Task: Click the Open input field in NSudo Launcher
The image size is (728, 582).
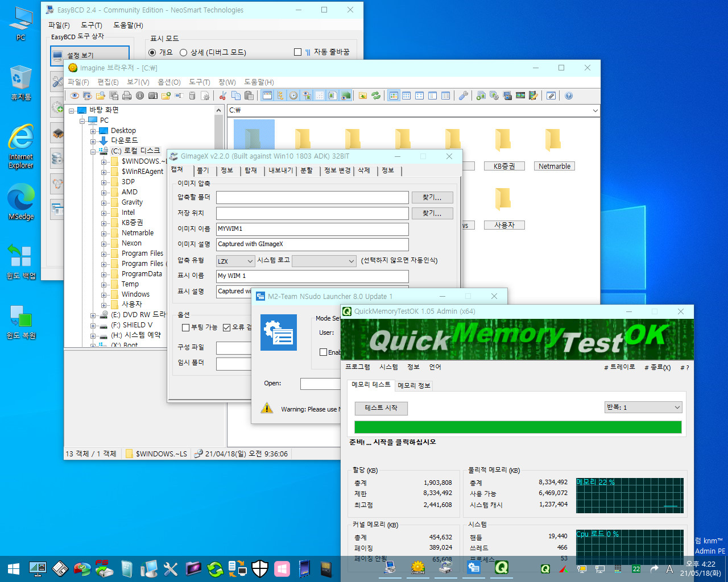Action: 320,384
